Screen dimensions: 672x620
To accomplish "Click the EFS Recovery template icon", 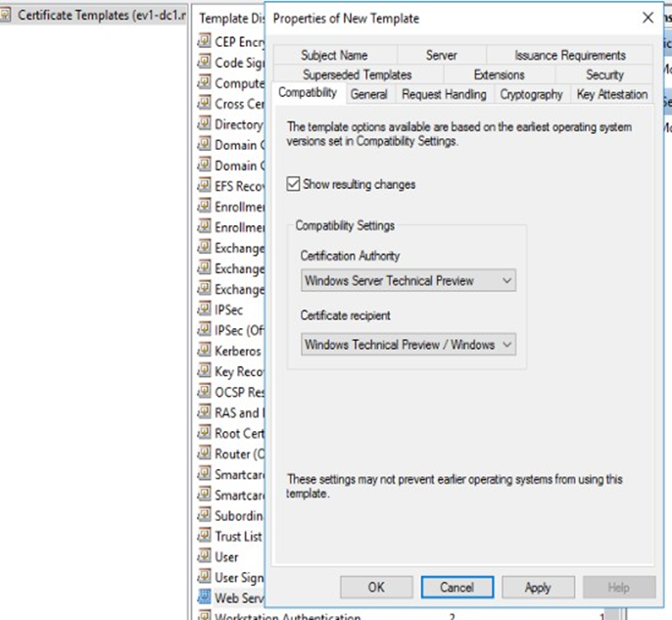I will 204,186.
